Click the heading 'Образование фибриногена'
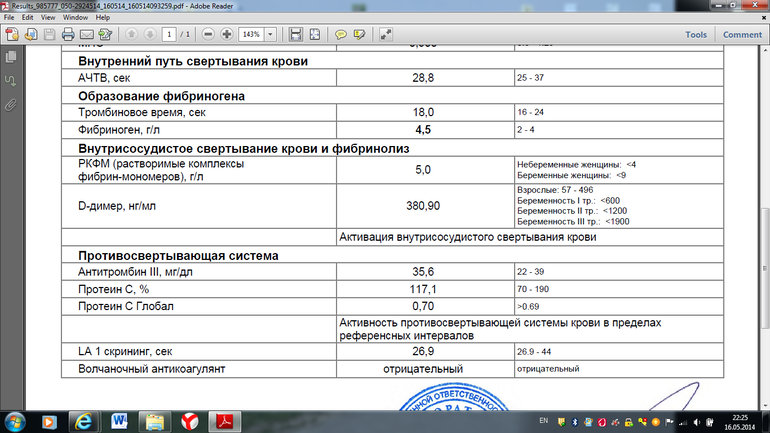770x433 pixels. [161, 96]
